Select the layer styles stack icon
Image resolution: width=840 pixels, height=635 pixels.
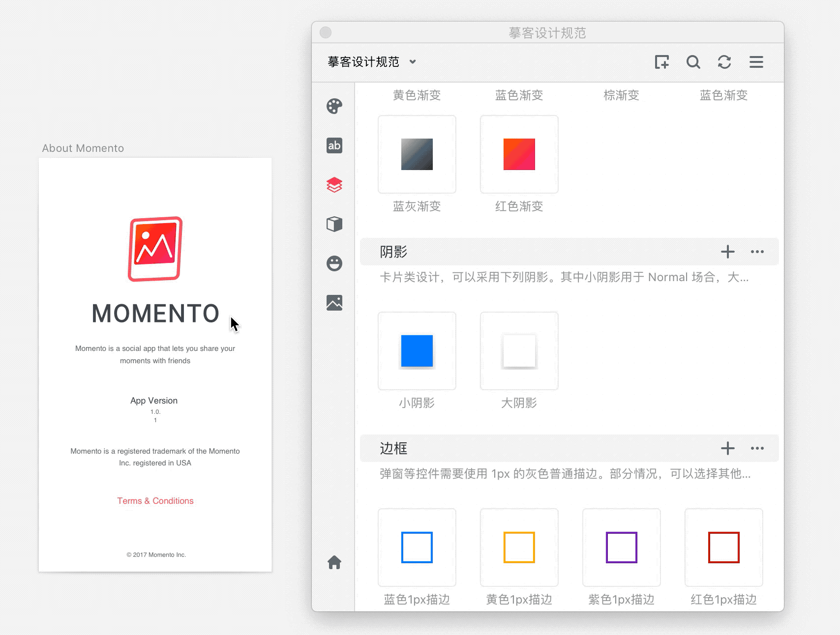pos(334,185)
